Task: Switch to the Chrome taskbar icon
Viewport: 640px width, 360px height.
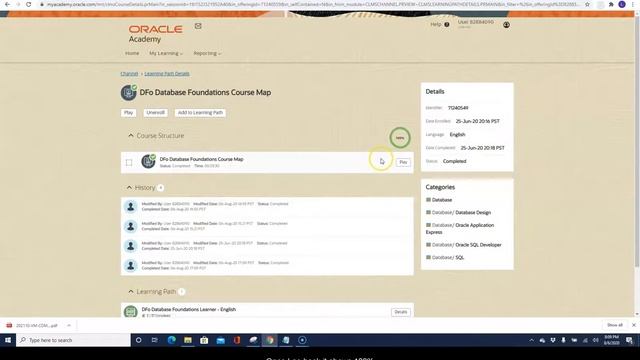Action: coord(269,340)
